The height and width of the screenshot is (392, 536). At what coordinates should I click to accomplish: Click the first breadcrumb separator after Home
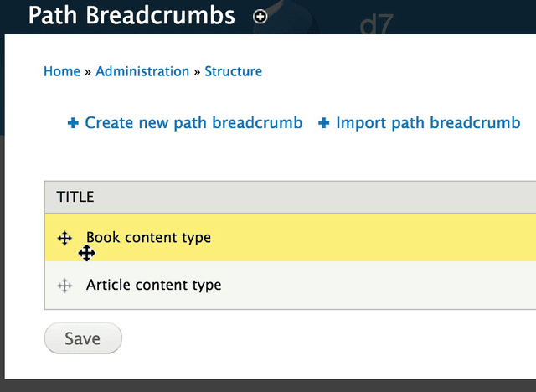pos(88,72)
